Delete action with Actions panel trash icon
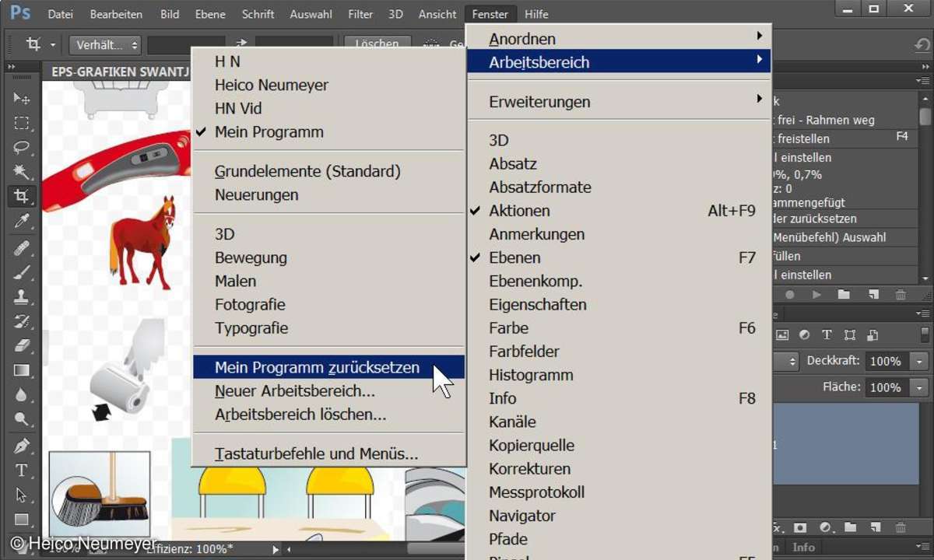This screenshot has width=934, height=560. 901,295
